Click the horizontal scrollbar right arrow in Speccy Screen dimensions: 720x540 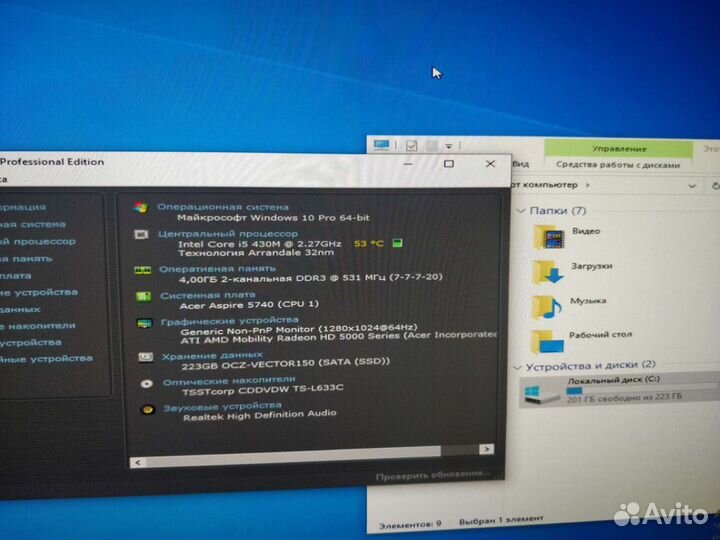486,449
